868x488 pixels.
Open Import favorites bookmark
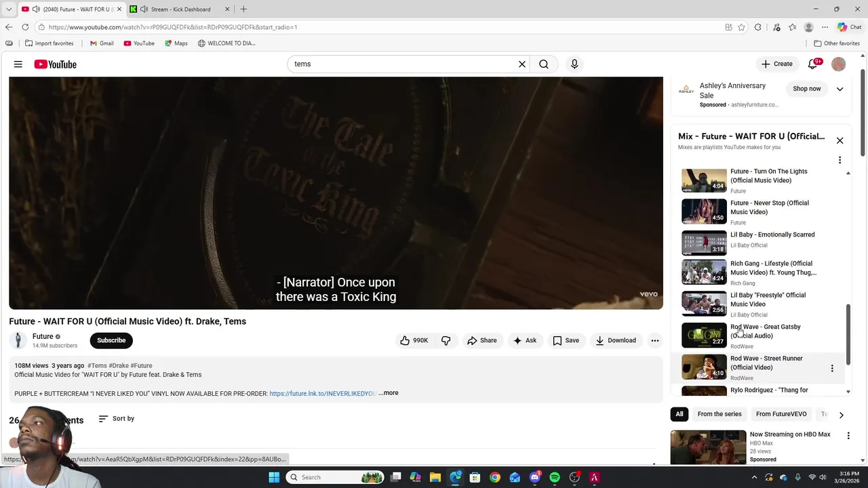49,43
